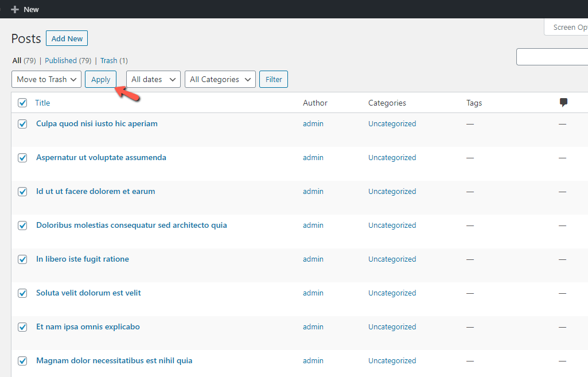588x377 pixels.
Task: Open the Screen Options panel tab
Action: pos(566,28)
